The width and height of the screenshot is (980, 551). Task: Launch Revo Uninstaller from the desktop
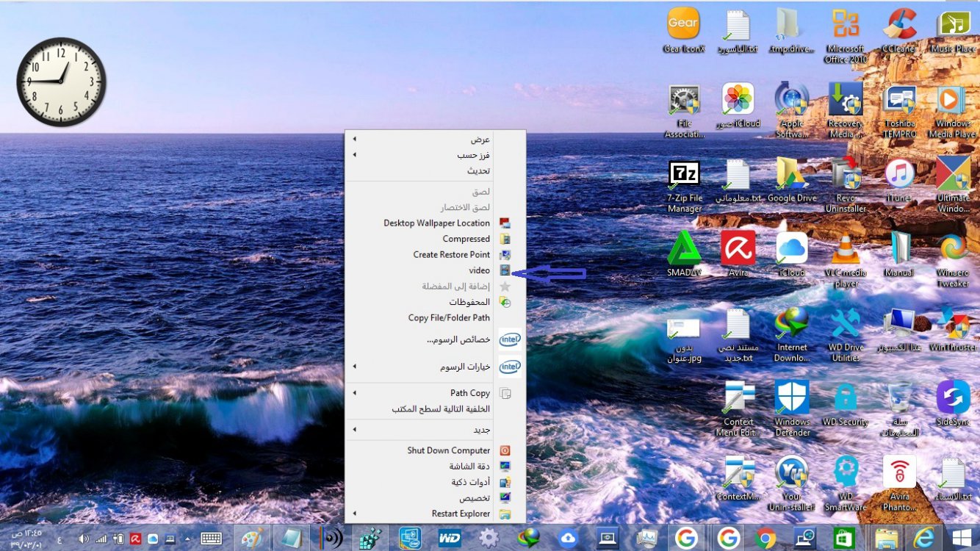tap(846, 186)
